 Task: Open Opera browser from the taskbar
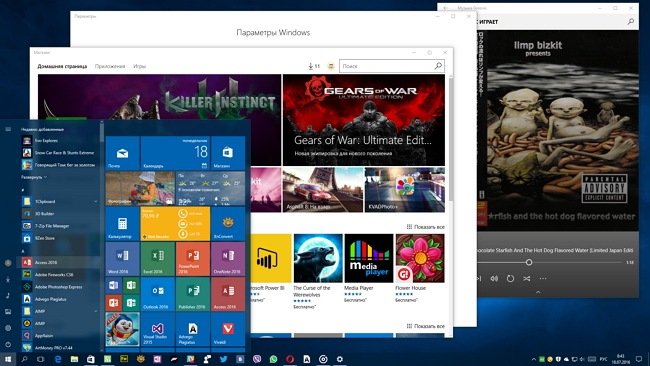[290, 359]
